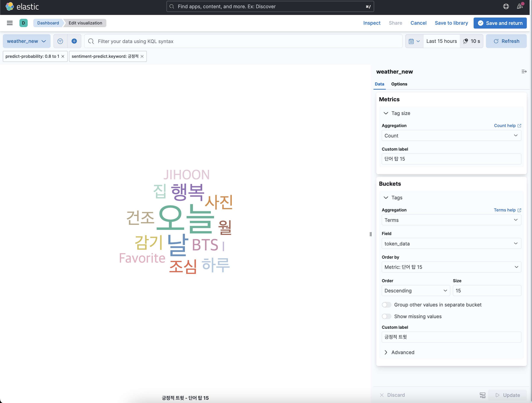Toggle Group other values in separate bucket
Viewport: 532px width, 403px height.
point(386,305)
